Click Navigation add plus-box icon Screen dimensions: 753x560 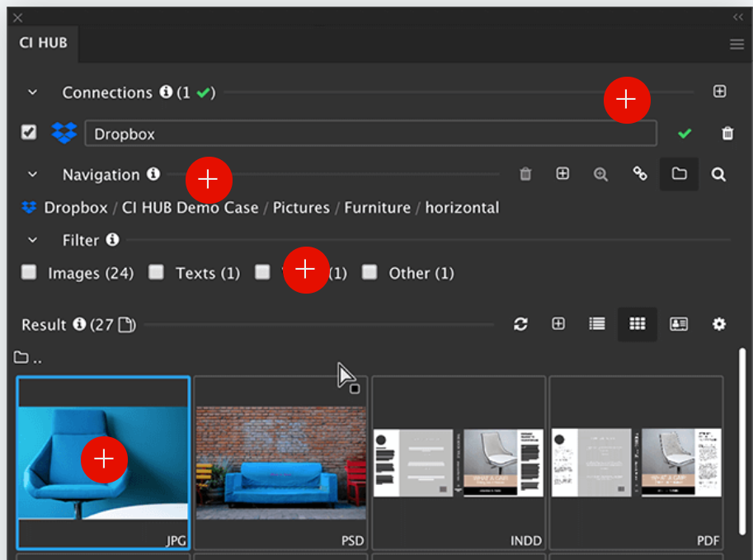pyautogui.click(x=562, y=173)
